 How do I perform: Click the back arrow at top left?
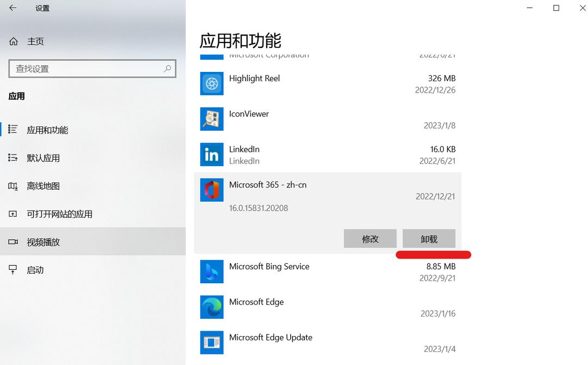[x=13, y=8]
